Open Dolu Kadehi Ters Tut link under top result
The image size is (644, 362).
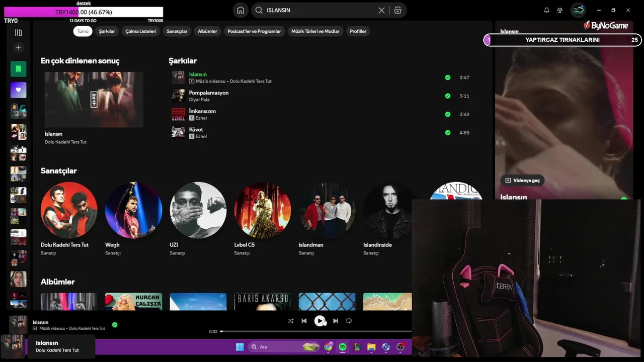65,142
